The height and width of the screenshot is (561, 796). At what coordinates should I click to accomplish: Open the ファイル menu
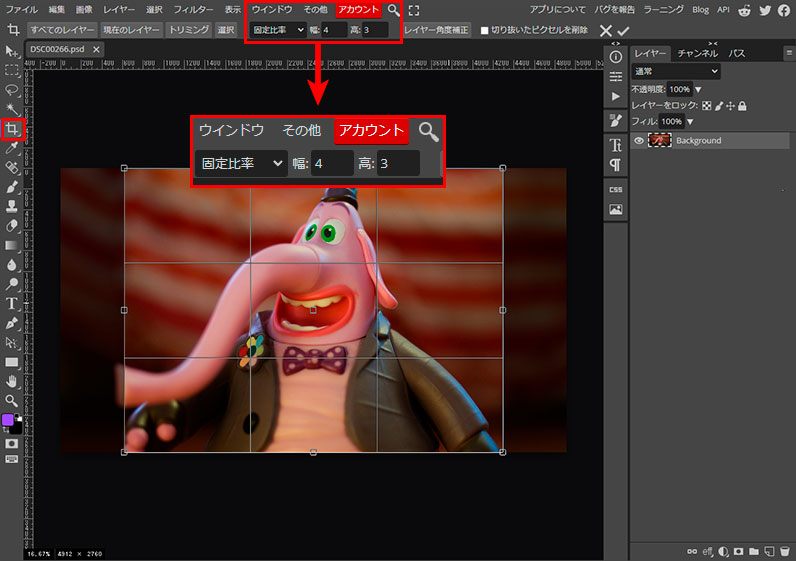pos(22,10)
